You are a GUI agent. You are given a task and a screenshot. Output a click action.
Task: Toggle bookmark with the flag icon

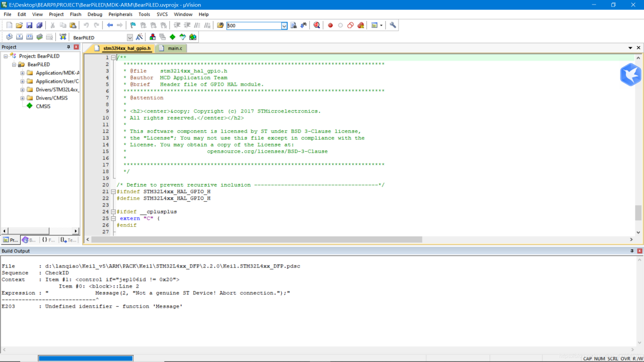click(133, 25)
